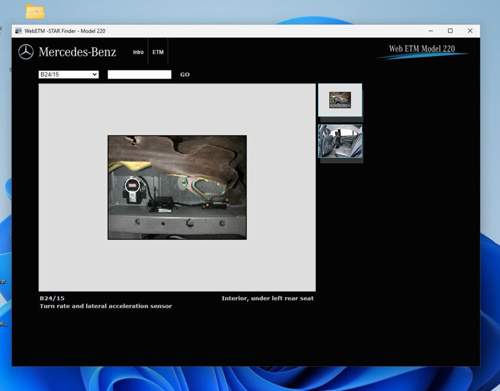Click the Web ETM Model 220 logo
This screenshot has width=500, height=391.
point(422,51)
